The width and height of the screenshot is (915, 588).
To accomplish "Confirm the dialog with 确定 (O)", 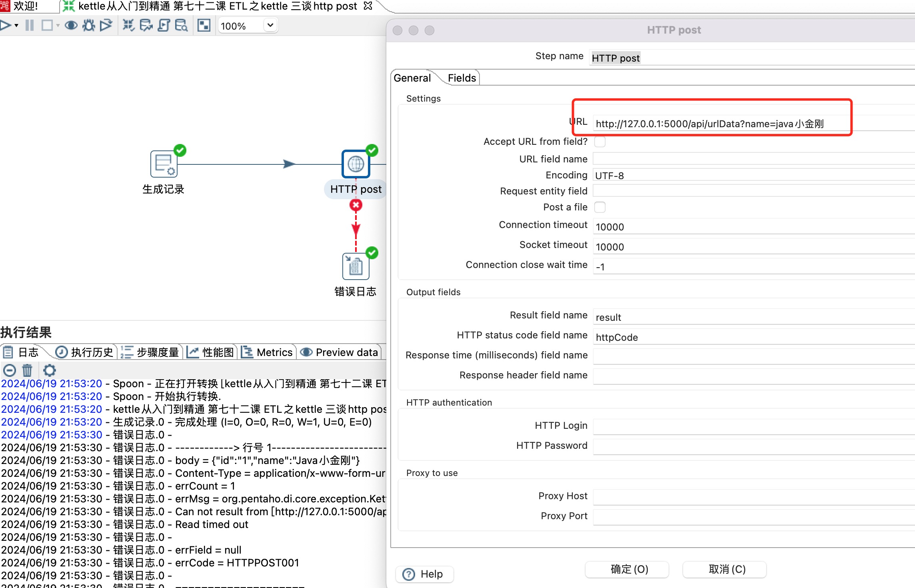I will [626, 569].
